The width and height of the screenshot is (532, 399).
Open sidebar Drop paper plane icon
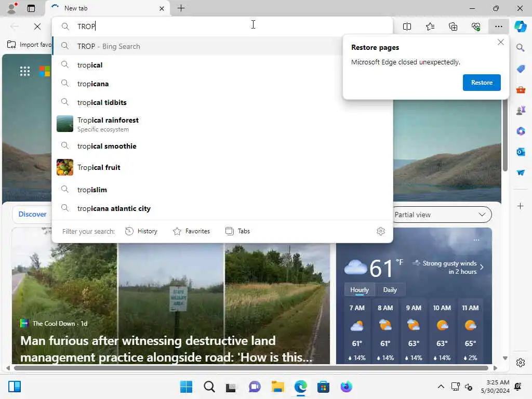point(521,172)
